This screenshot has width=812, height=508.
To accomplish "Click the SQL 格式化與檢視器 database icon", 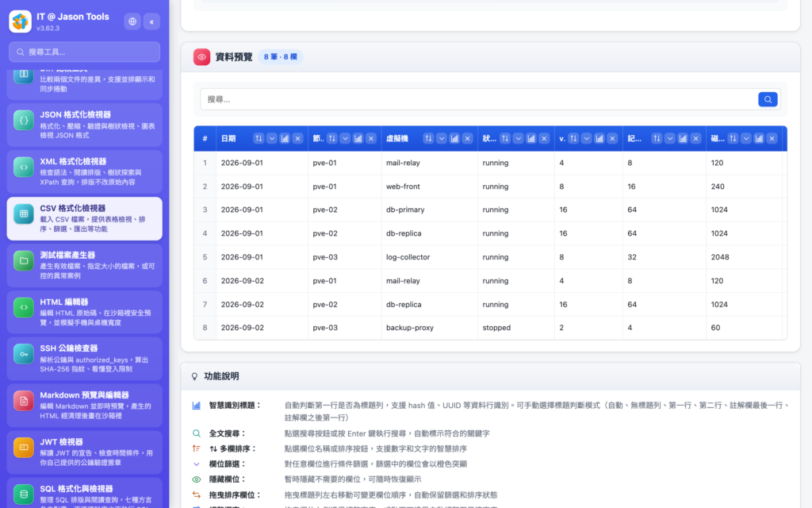I will coord(24,494).
